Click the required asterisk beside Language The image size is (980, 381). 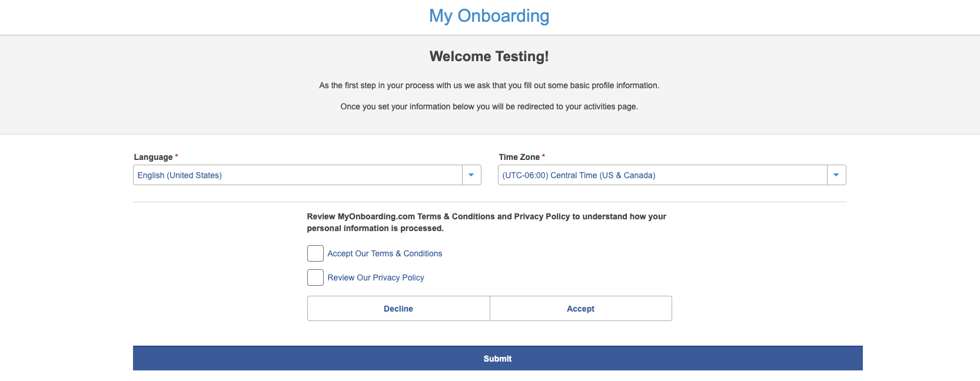177,156
